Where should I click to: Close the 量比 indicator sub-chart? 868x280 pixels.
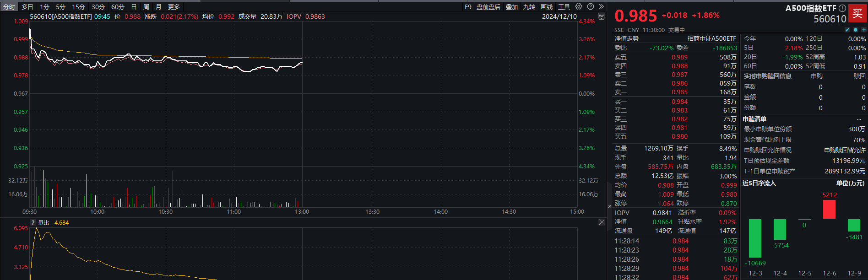click(602, 222)
